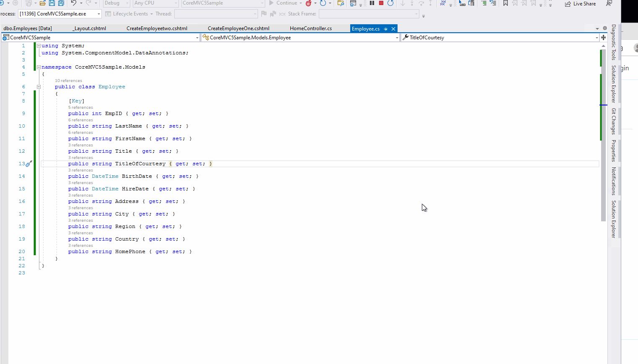638x364 pixels.
Task: Open the feedback person icon at top right
Action: [609, 3]
